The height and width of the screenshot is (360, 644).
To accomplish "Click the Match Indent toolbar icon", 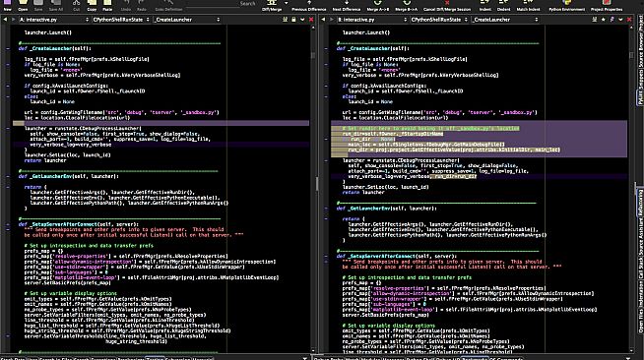I will [x=529, y=5].
